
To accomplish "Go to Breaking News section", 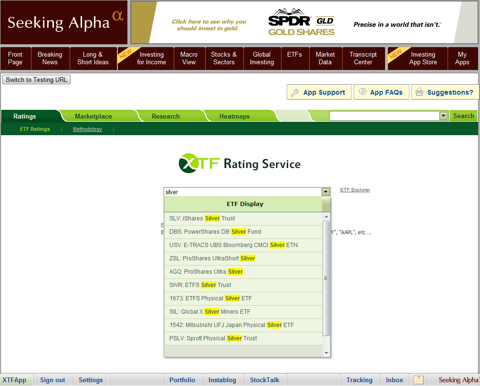I will tap(50, 58).
